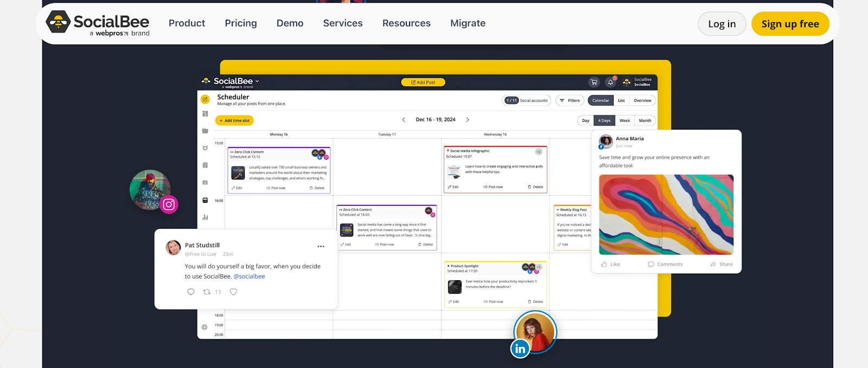868x368 pixels.
Task: Click Delete on the 15:10 Zero-Click Content post
Action: point(317,188)
